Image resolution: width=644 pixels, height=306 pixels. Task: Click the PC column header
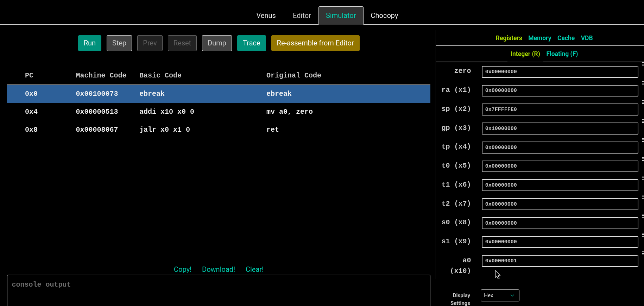(x=29, y=75)
